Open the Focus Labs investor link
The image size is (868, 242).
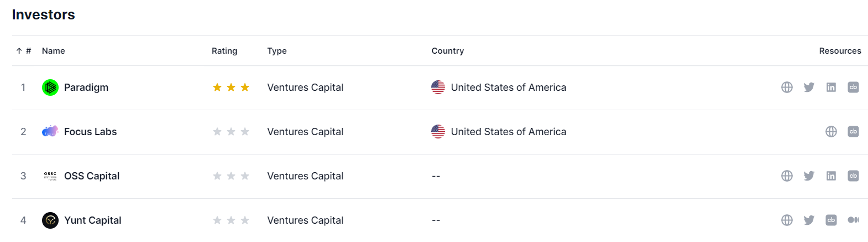coord(91,132)
